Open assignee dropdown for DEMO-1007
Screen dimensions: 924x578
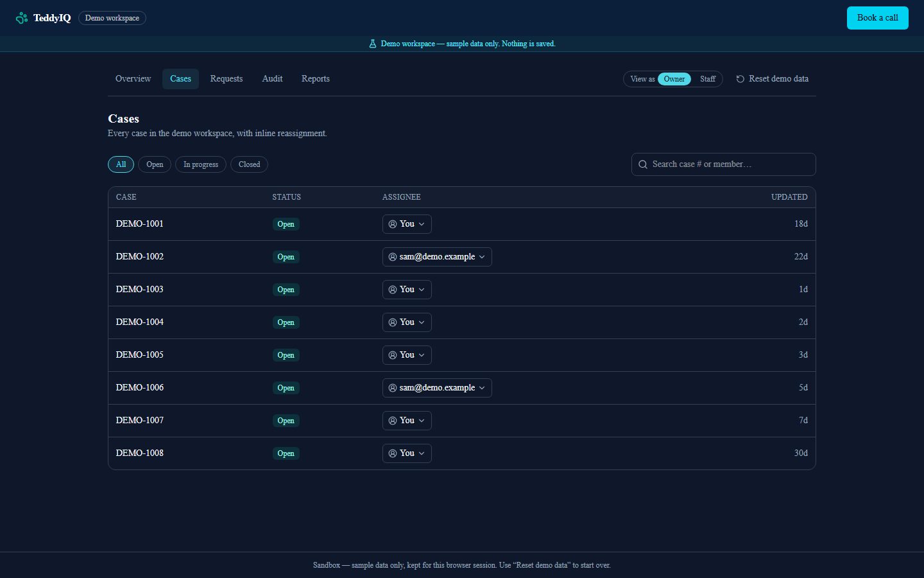pyautogui.click(x=407, y=421)
